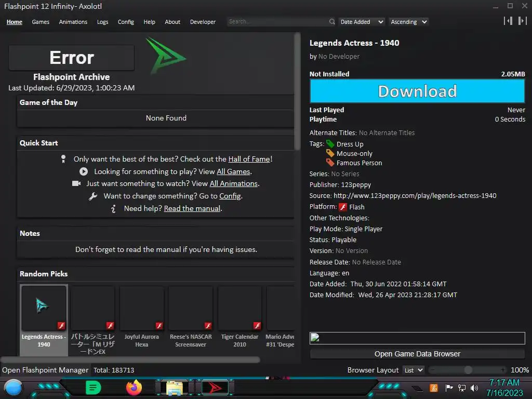Click the Search input field
The width and height of the screenshot is (532, 399).
(x=278, y=22)
